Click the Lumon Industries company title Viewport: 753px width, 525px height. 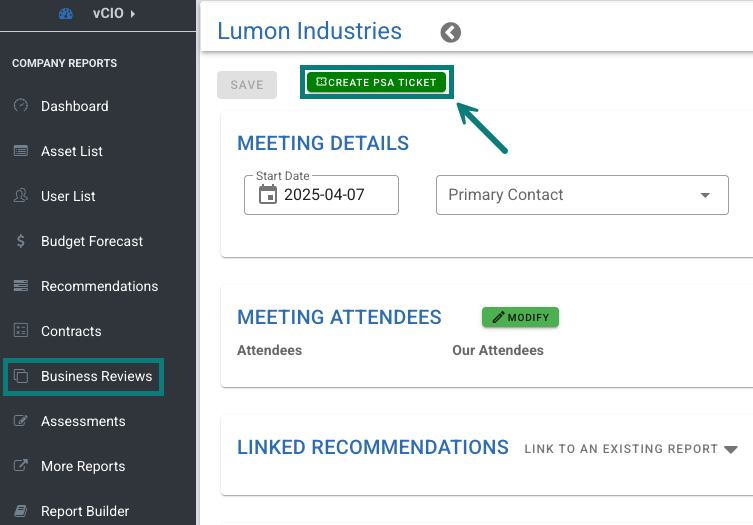tap(309, 31)
